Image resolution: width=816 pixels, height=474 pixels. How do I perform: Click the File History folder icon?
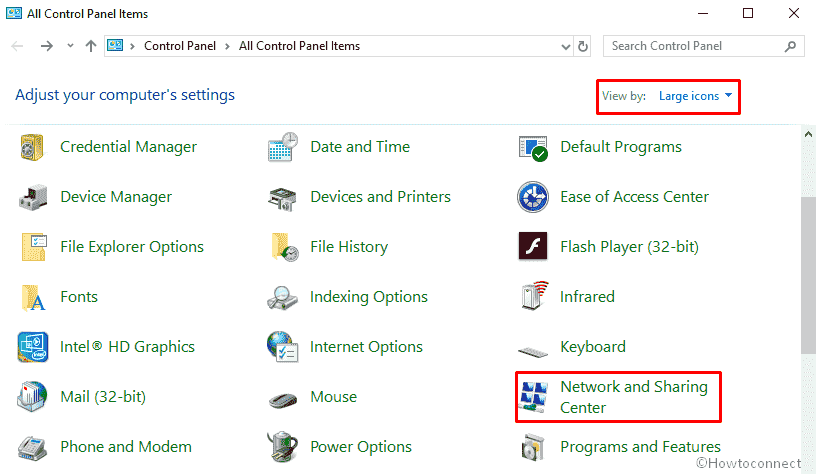point(285,247)
